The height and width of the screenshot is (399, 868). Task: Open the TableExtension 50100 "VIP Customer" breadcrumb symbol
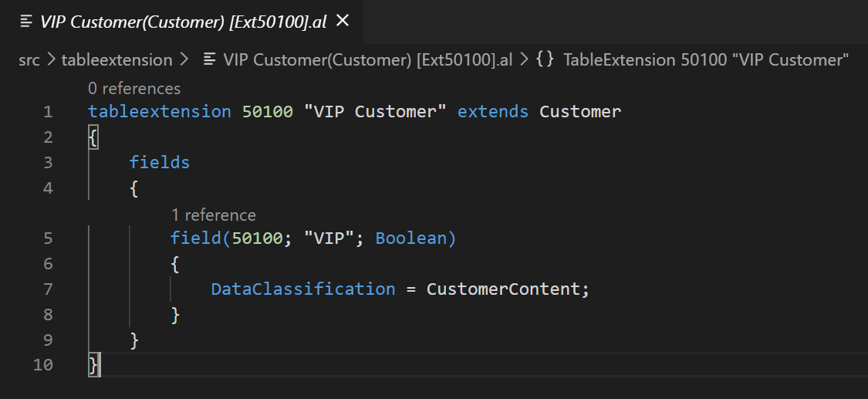pos(706,60)
